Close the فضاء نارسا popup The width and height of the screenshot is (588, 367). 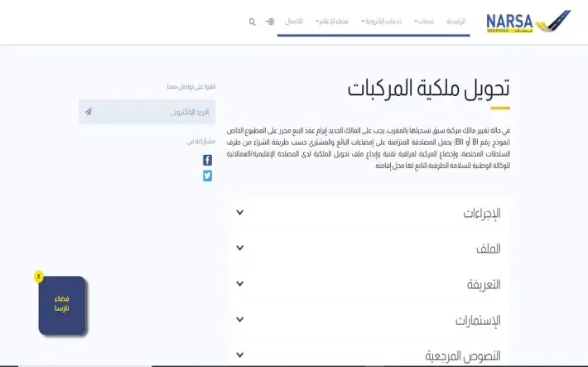pyautogui.click(x=39, y=277)
